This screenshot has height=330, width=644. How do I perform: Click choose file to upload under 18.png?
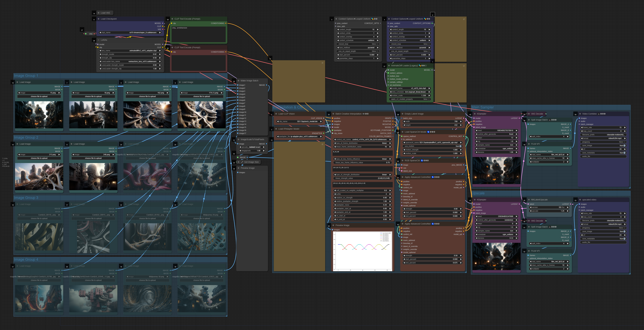[x=93, y=96]
